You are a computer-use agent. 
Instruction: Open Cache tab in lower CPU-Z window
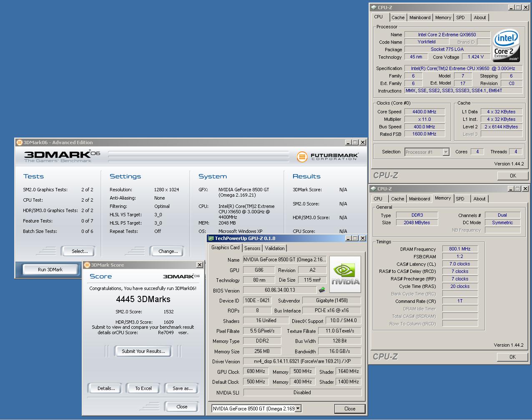click(397, 199)
